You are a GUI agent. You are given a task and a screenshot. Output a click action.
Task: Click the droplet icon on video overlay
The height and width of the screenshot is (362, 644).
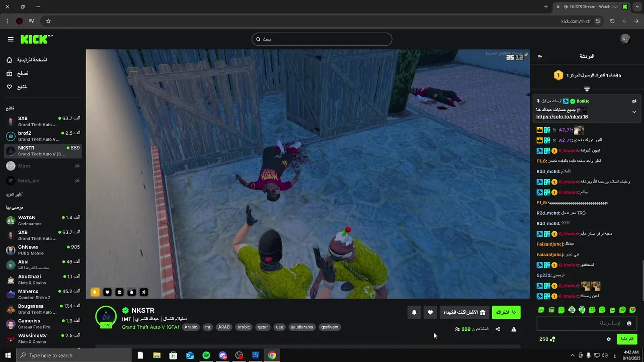[131, 292]
